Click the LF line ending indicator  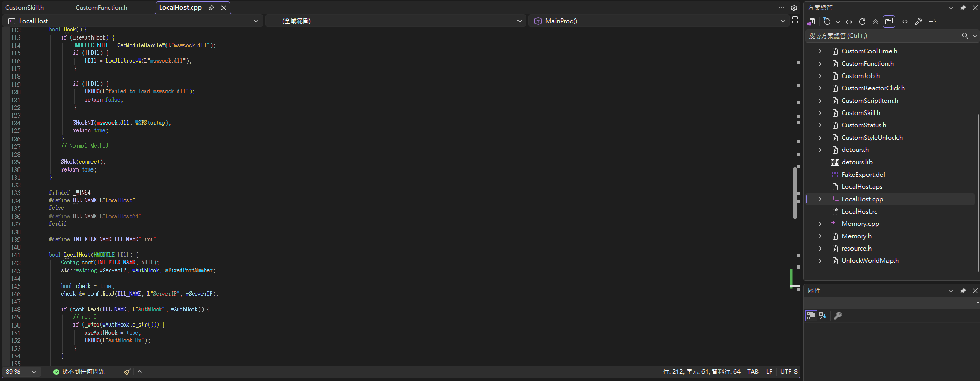(x=769, y=372)
